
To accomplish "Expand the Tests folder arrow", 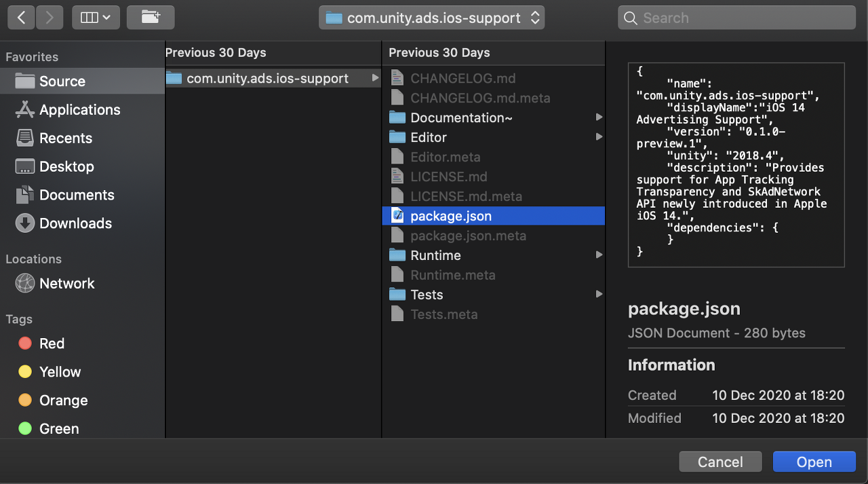I will [599, 295].
